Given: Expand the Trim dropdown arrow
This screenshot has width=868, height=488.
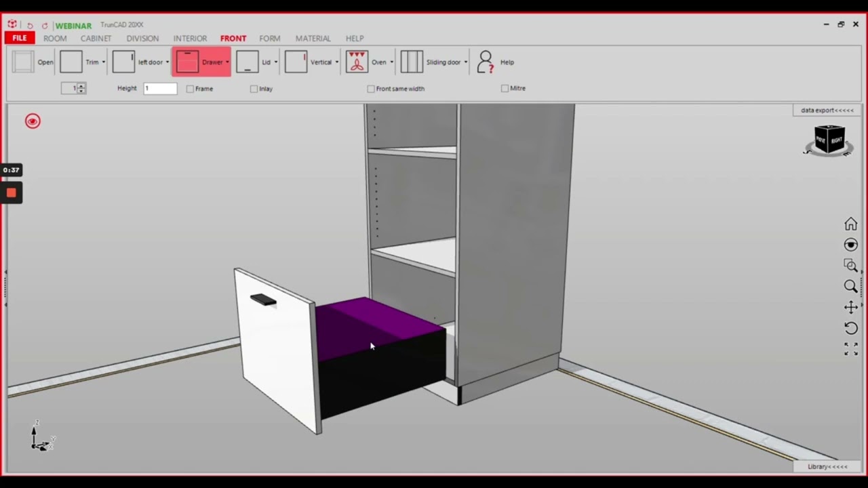Looking at the screenshot, I should click(103, 62).
